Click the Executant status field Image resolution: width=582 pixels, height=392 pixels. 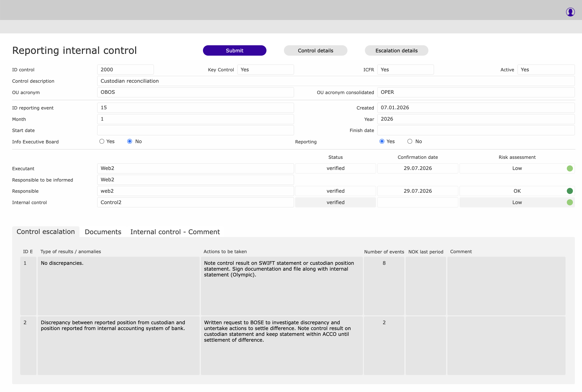336,168
